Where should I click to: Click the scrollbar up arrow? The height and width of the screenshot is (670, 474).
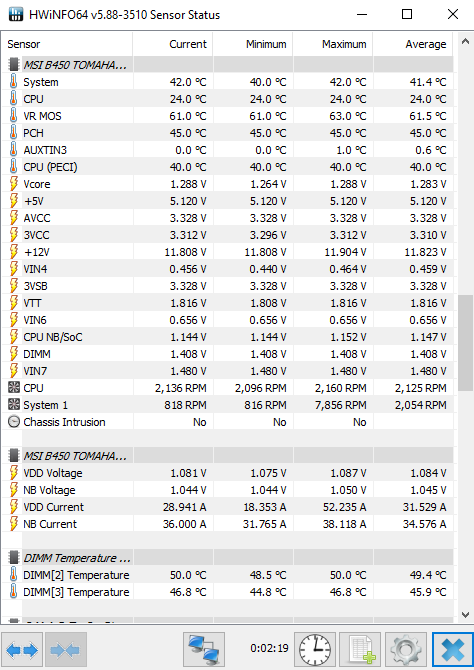pyautogui.click(x=465, y=42)
